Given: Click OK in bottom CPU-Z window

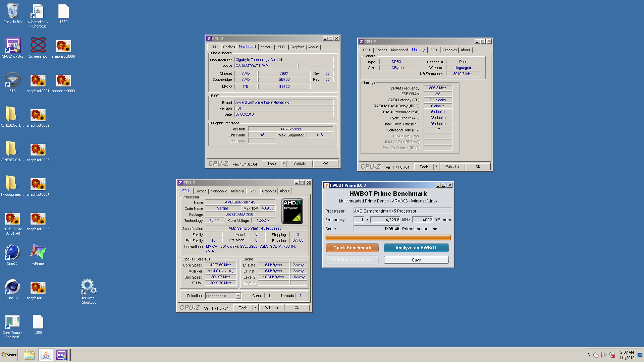Looking at the screenshot, I should 297,308.
